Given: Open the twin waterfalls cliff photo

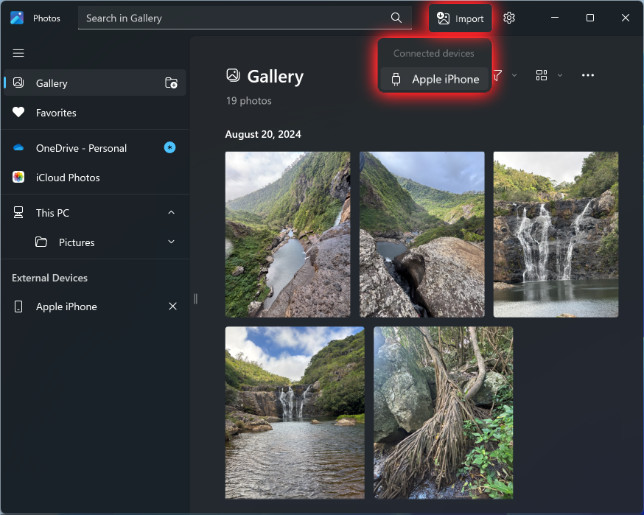Looking at the screenshot, I should pyautogui.click(x=556, y=235).
